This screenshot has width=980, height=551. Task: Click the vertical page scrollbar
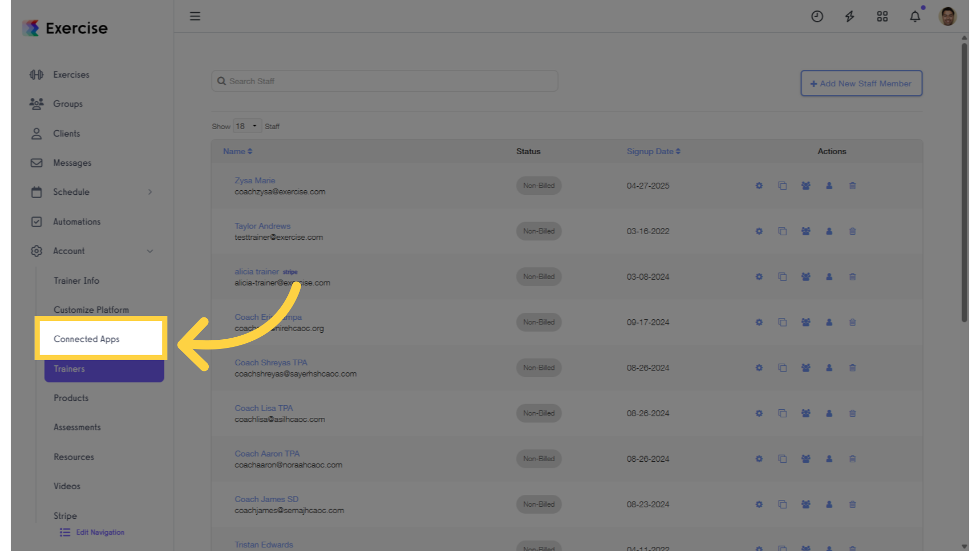(965, 182)
